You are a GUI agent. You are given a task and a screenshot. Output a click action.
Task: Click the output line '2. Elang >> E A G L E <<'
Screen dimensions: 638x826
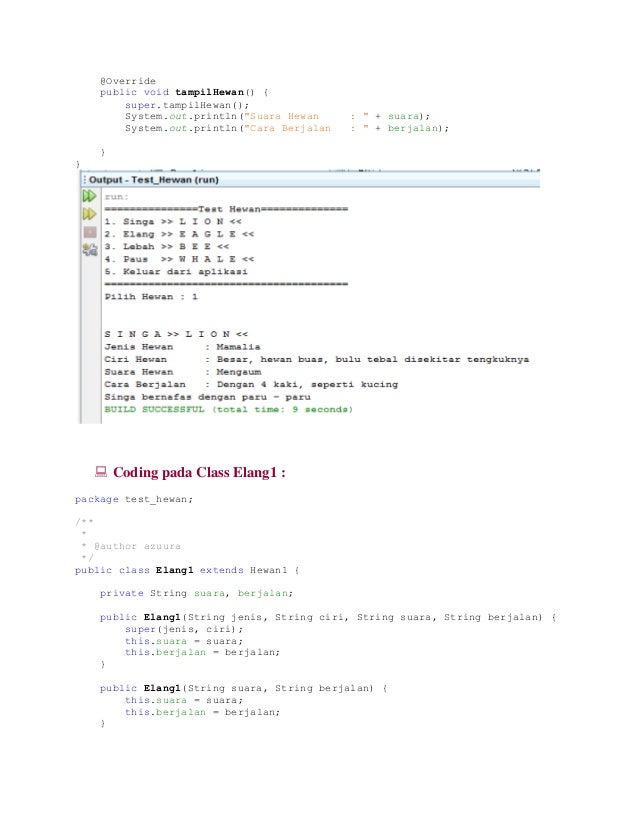(179, 234)
